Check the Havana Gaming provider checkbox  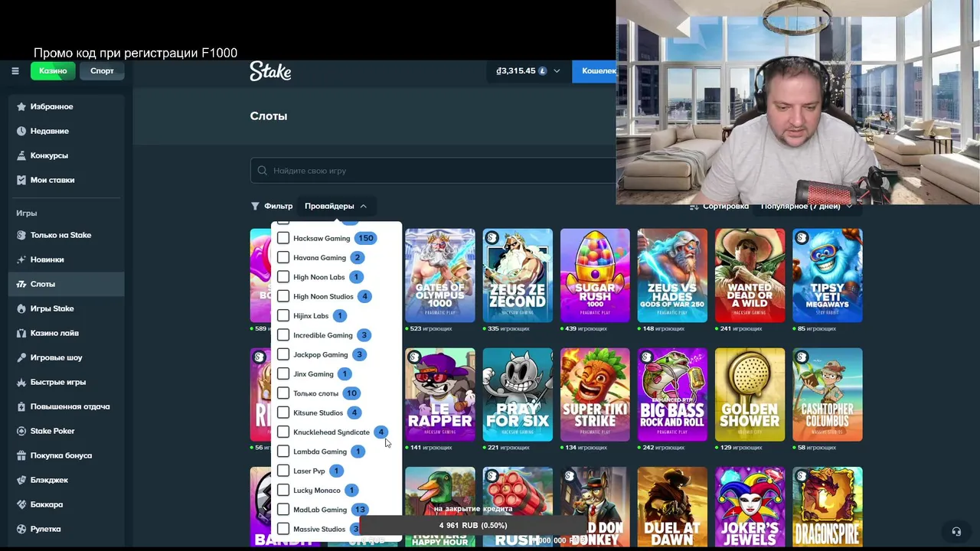pyautogui.click(x=283, y=257)
